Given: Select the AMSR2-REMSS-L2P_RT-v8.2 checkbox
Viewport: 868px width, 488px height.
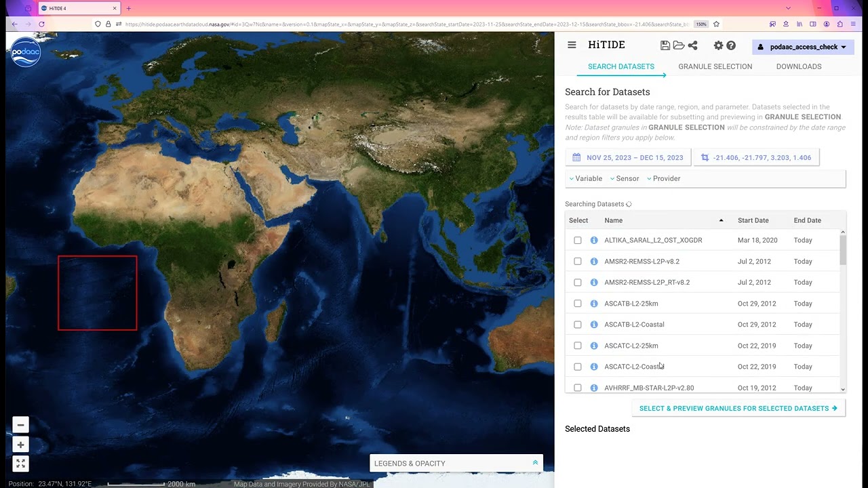Looking at the screenshot, I should click(578, 282).
